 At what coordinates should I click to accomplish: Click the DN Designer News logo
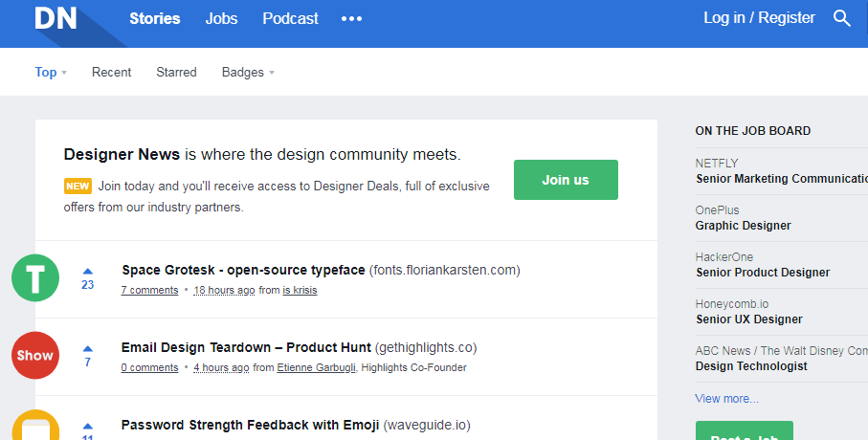pos(56,18)
